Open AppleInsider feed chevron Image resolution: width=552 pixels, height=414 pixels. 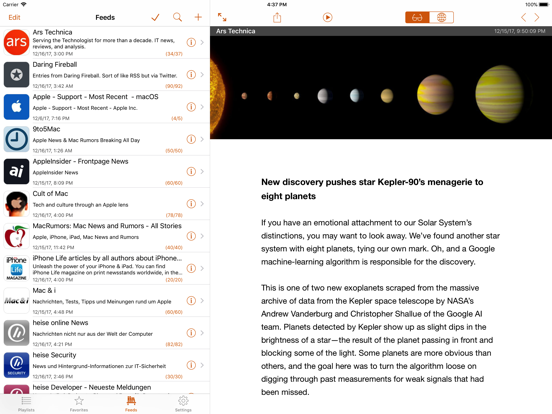(x=202, y=171)
